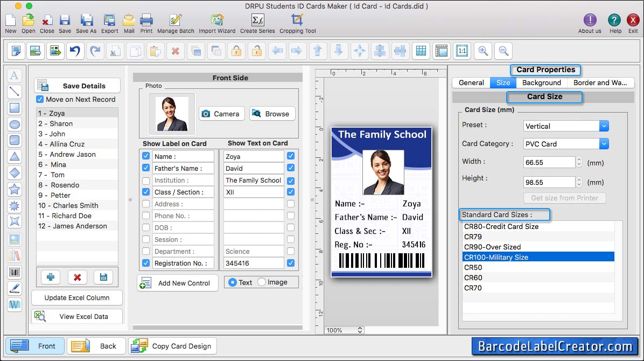Image resolution: width=644 pixels, height=361 pixels.
Task: Switch to the Front side view
Action: 35,346
